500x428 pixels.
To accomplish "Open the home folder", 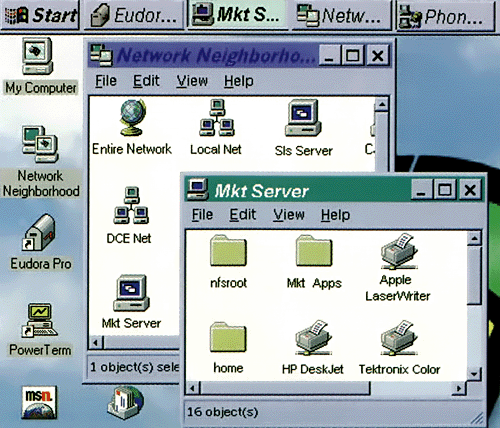I will 228,337.
